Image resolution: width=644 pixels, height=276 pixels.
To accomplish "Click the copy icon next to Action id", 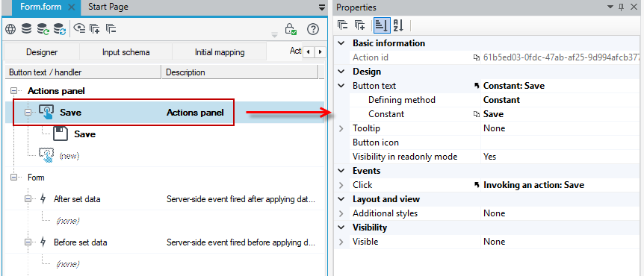I will 477,57.
